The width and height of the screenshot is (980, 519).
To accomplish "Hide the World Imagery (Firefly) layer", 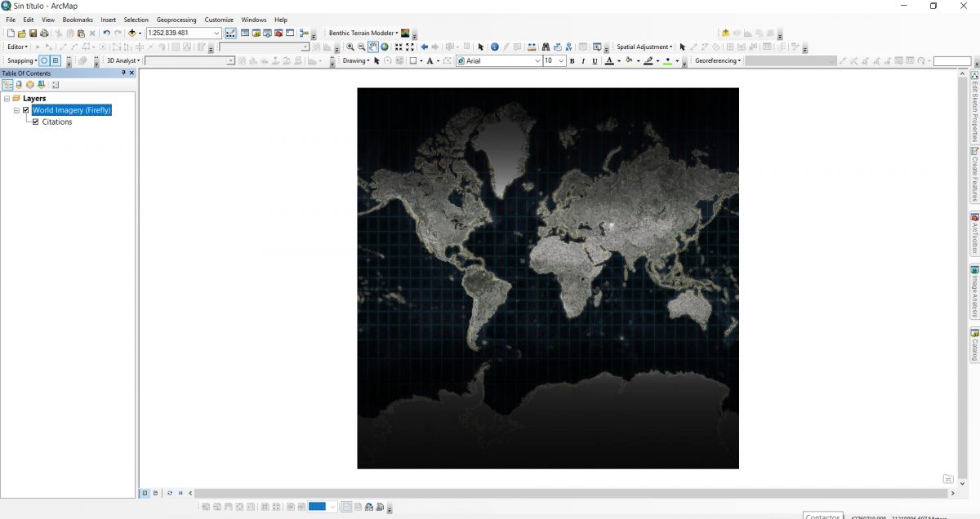I will (x=26, y=109).
